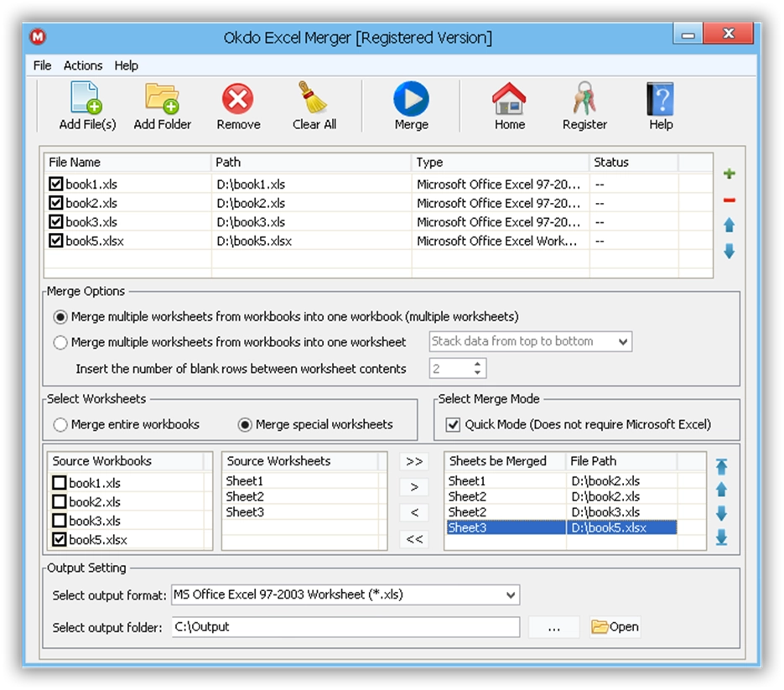Image resolution: width=784 pixels, height=690 pixels.
Task: Click the < remove selected sheet button
Action: coord(414,512)
